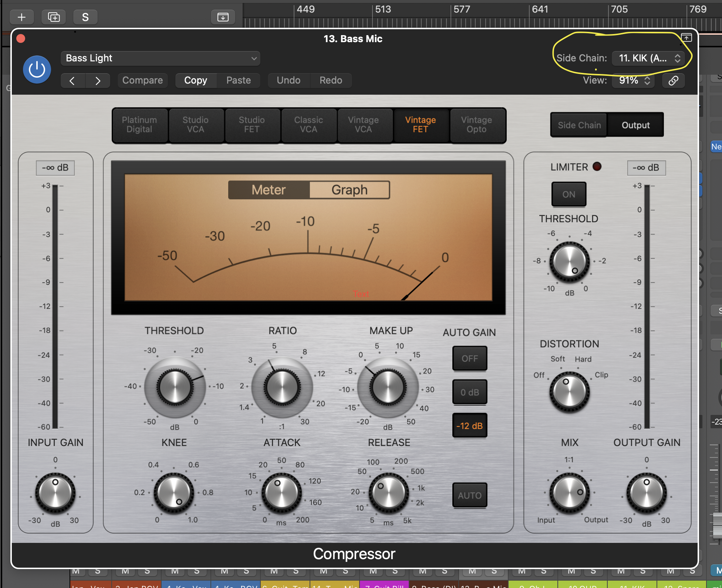Select the Studio VCA compressor type
This screenshot has height=588, width=722.
(196, 125)
